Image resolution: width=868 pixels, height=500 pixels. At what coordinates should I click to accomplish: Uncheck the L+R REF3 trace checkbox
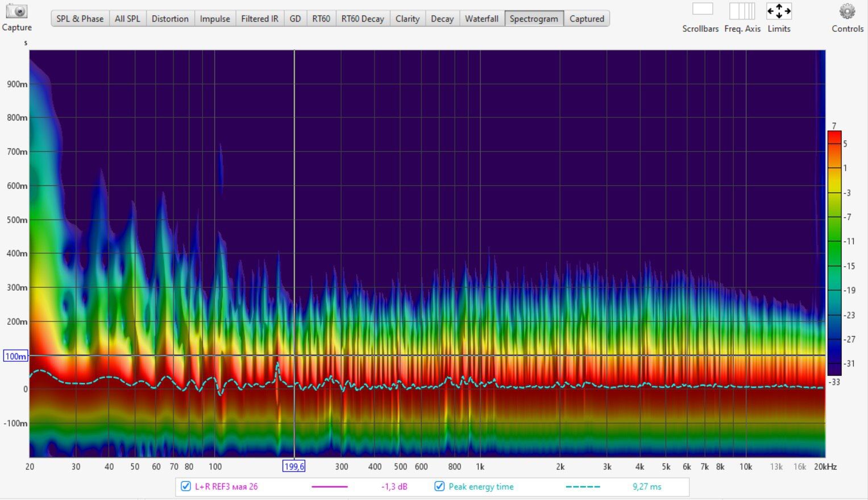click(185, 486)
